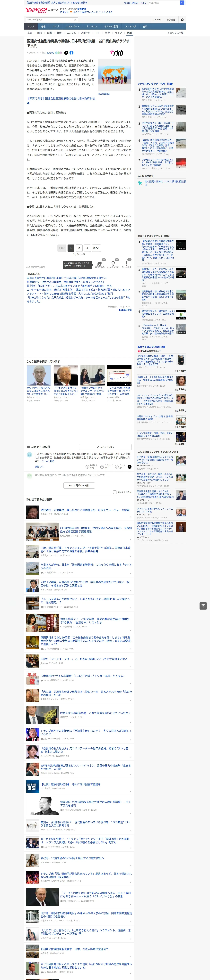
Task: Share the top comment on X
Action: 129,467
